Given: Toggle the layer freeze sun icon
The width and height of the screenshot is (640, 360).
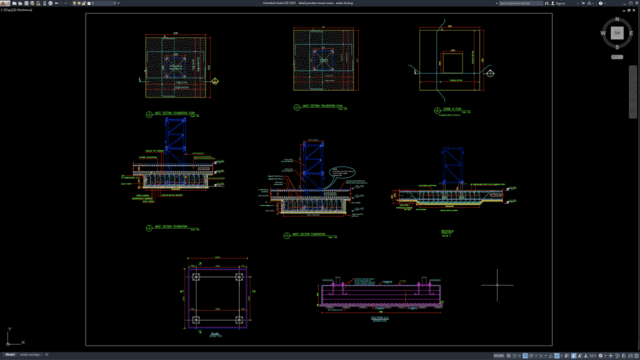Looking at the screenshot, I should (79, 3).
